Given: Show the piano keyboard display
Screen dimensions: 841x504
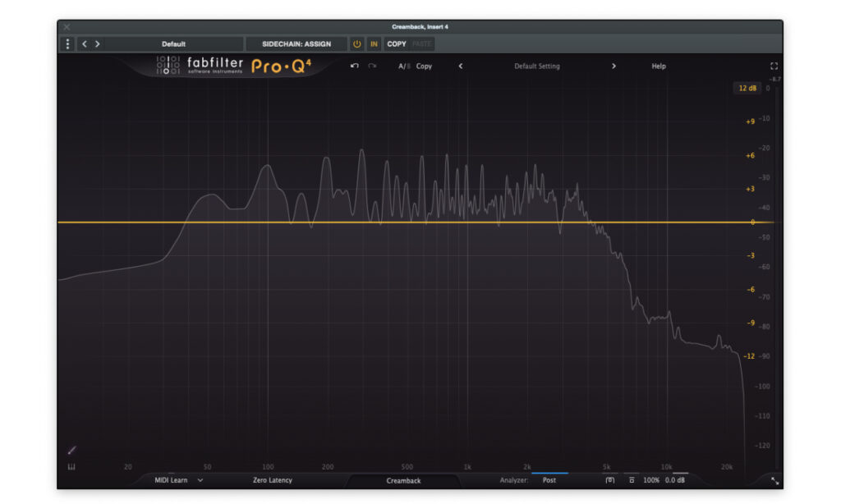Looking at the screenshot, I should pos(71,467).
